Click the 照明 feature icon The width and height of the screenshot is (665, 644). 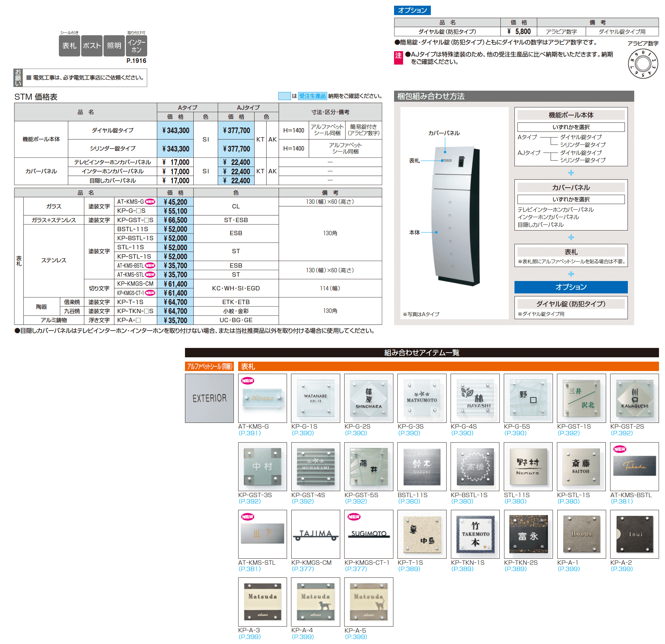[x=114, y=45]
